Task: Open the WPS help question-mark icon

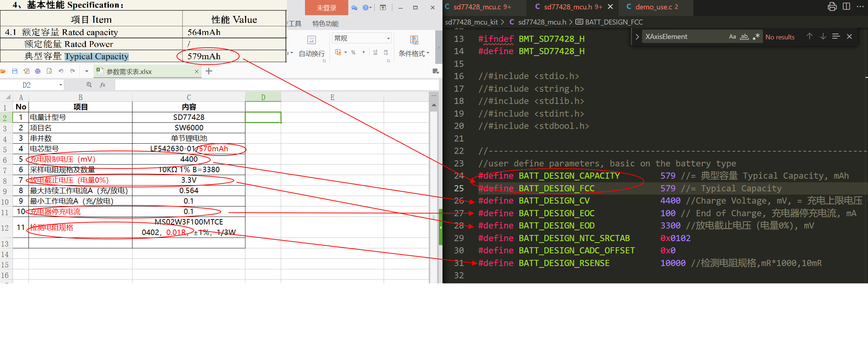Action: pos(366,8)
